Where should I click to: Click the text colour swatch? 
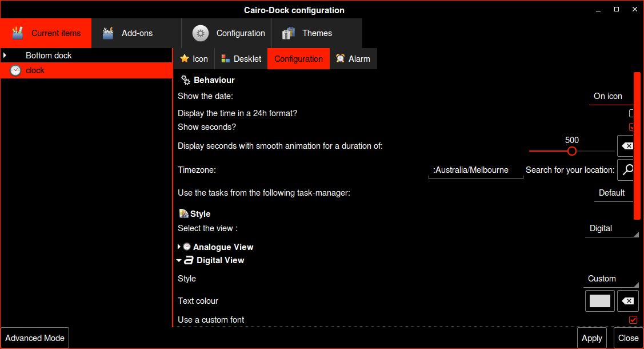[x=599, y=301]
